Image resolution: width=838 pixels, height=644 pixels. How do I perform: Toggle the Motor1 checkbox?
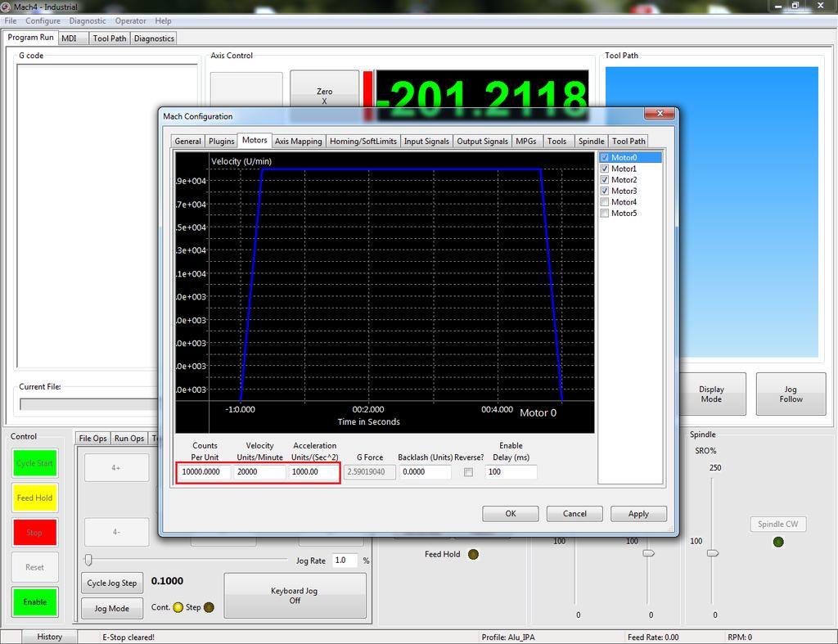click(605, 169)
